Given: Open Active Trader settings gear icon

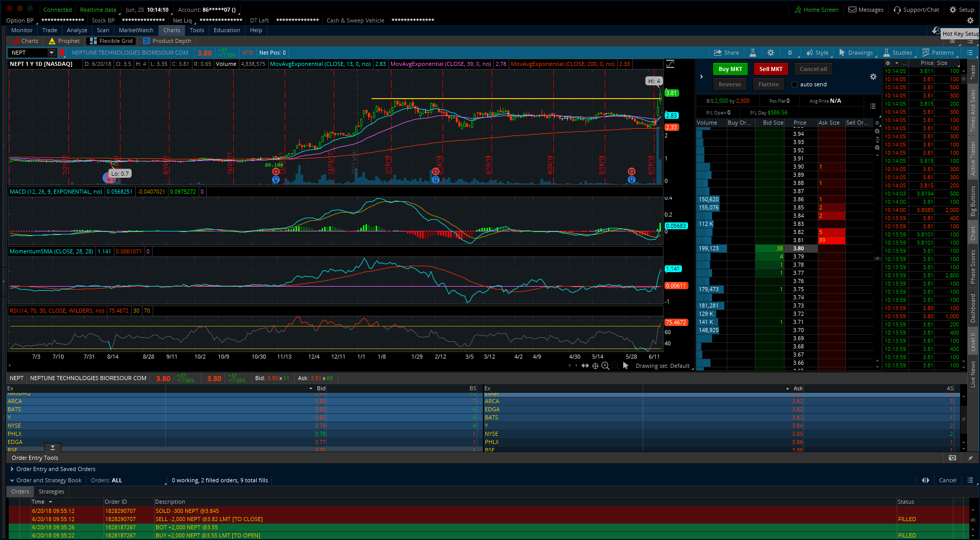Looking at the screenshot, I should click(873, 77).
